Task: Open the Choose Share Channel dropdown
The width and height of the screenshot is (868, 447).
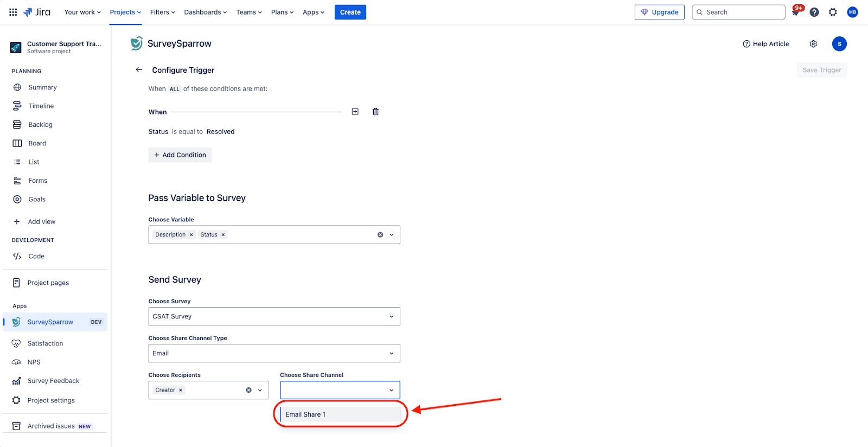Action: (340, 390)
